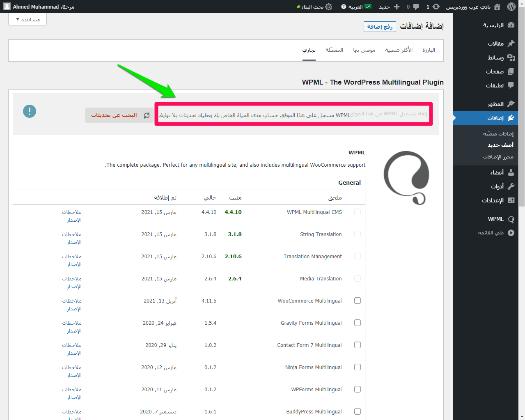Open the WPML sidebar menu
Image resolution: width=525 pixels, height=420 pixels.
pos(495,219)
